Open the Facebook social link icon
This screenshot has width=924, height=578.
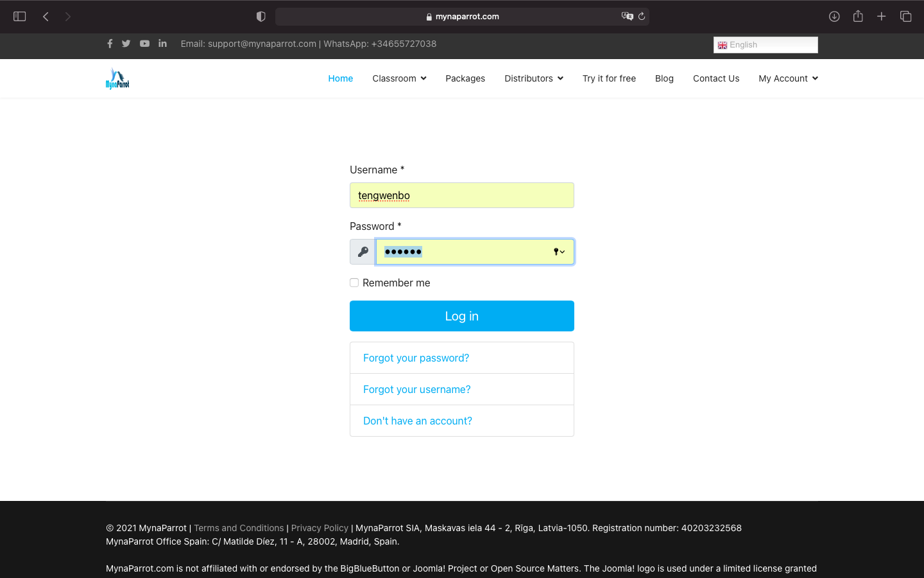[x=110, y=44]
